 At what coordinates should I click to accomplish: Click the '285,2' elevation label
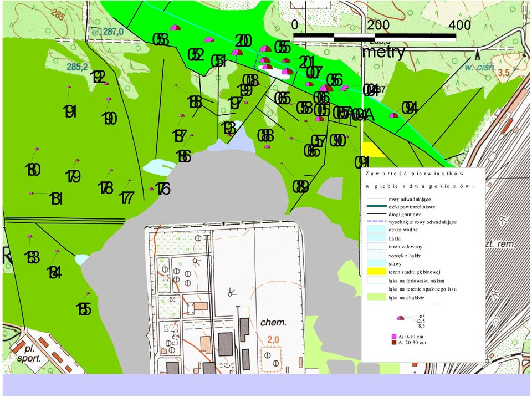tap(78, 67)
